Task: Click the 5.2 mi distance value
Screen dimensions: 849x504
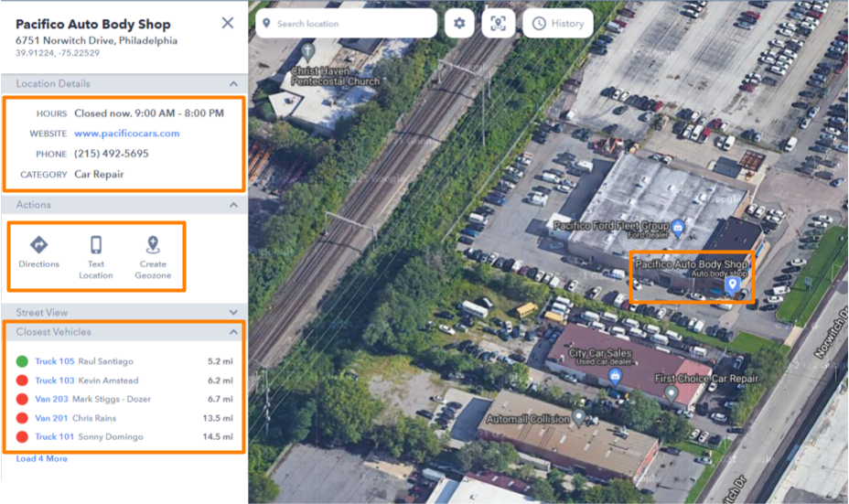Action: coord(220,361)
